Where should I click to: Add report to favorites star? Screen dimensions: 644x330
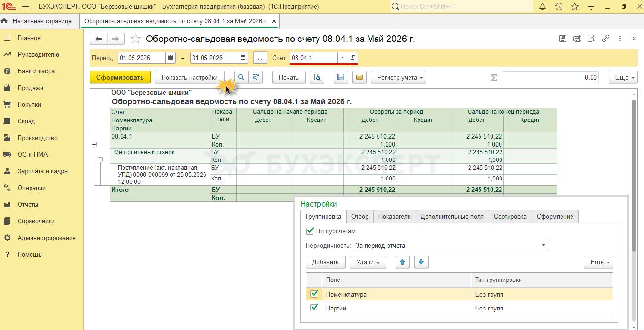coord(135,39)
